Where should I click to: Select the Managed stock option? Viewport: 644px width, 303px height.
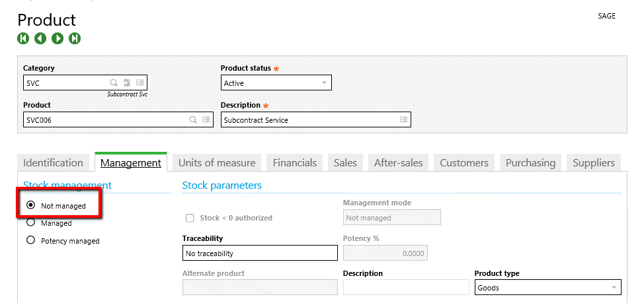pyautogui.click(x=30, y=222)
